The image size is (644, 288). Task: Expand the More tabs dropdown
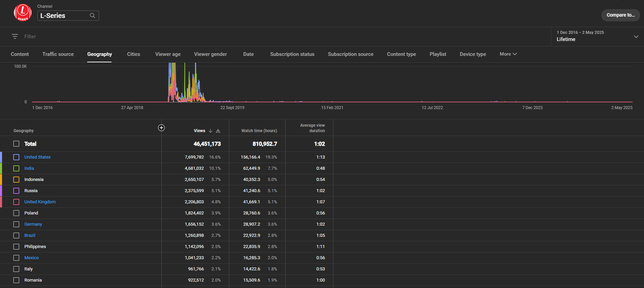pos(508,54)
